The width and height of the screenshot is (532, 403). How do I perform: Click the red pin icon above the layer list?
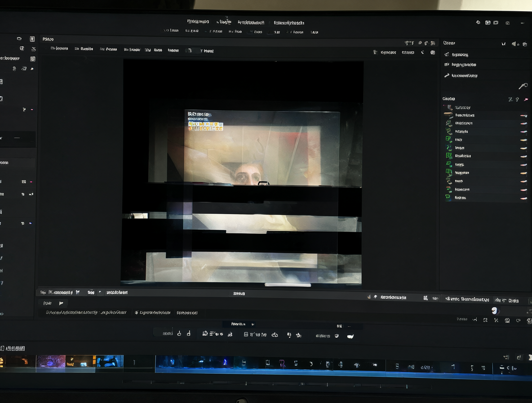click(x=526, y=99)
